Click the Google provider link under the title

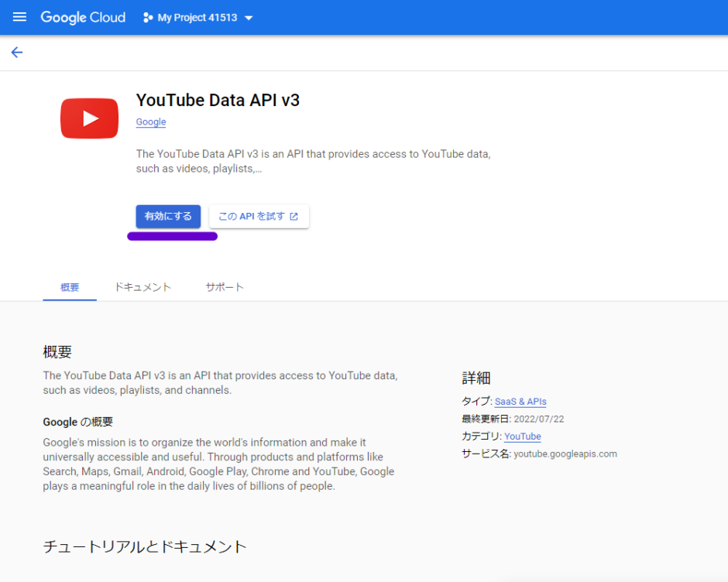(x=150, y=122)
